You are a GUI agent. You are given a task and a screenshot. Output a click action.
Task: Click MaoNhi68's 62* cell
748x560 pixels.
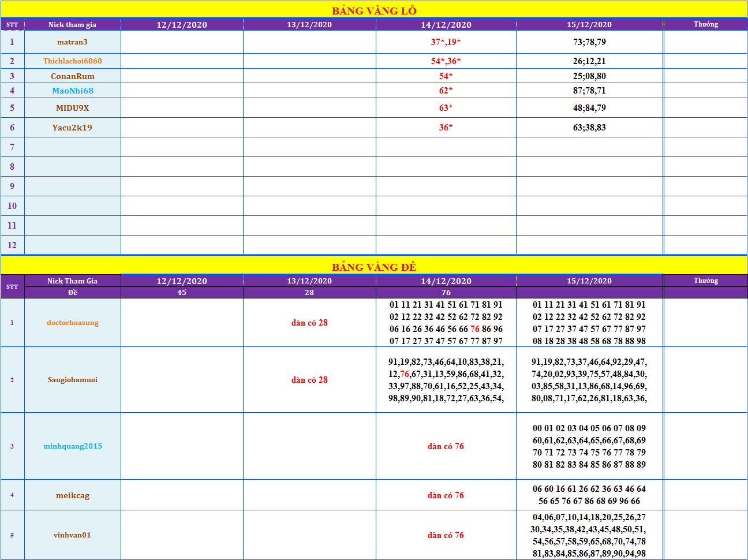click(x=446, y=91)
